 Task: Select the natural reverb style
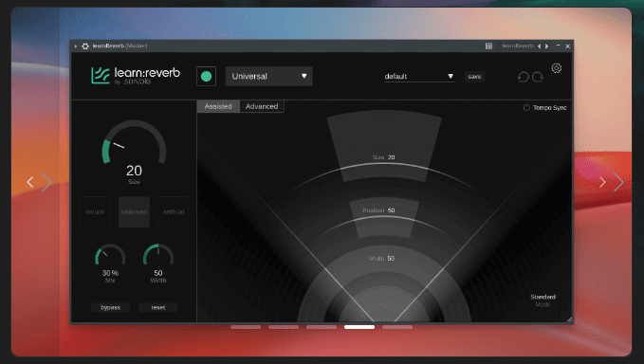point(95,211)
